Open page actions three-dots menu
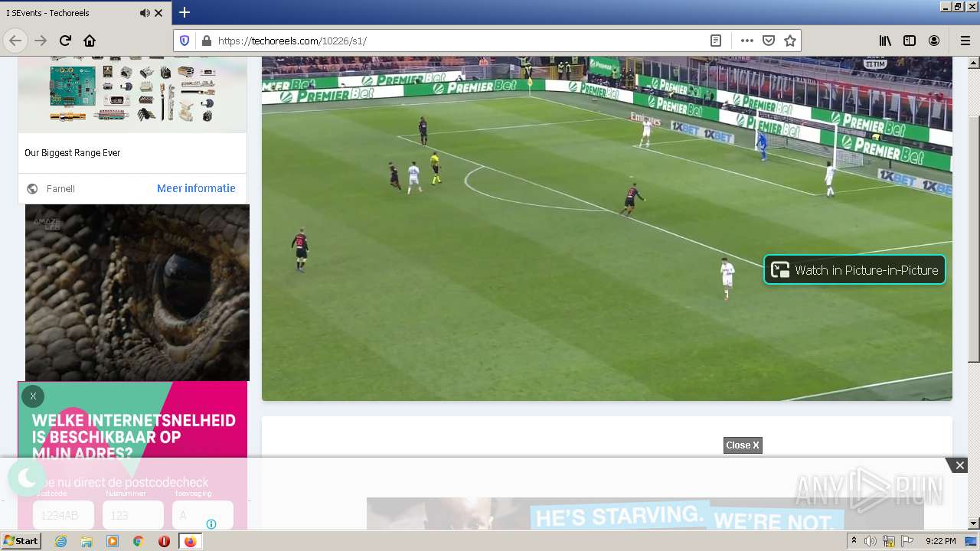Viewport: 980px width, 551px height. click(x=747, y=41)
